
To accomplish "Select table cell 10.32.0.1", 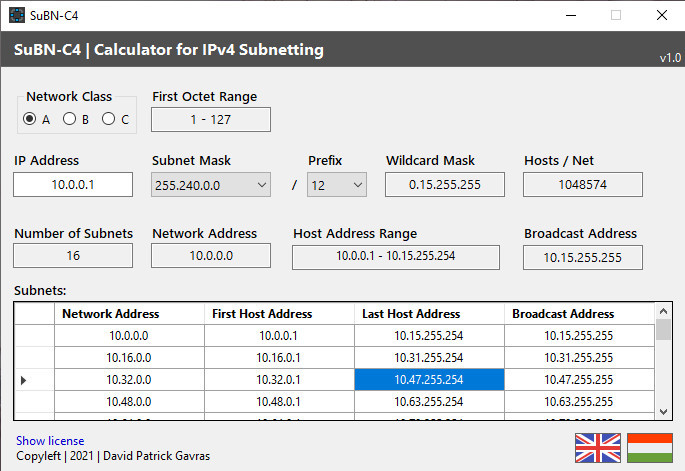I will click(279, 380).
